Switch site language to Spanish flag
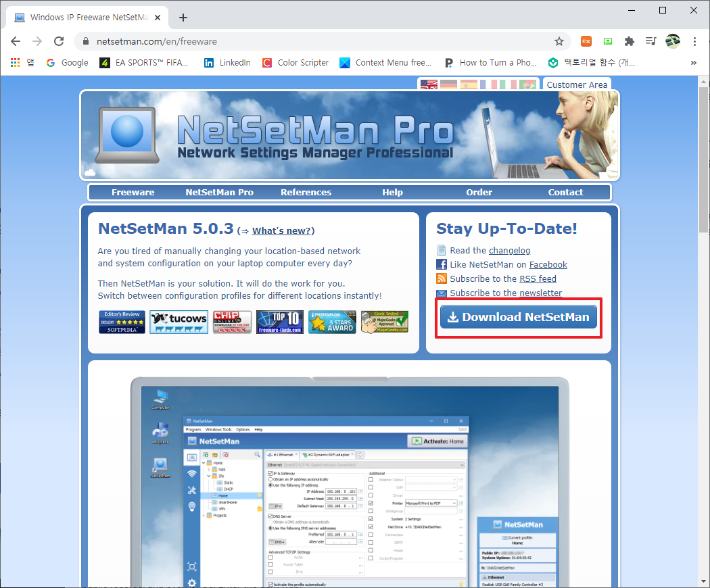 [469, 84]
